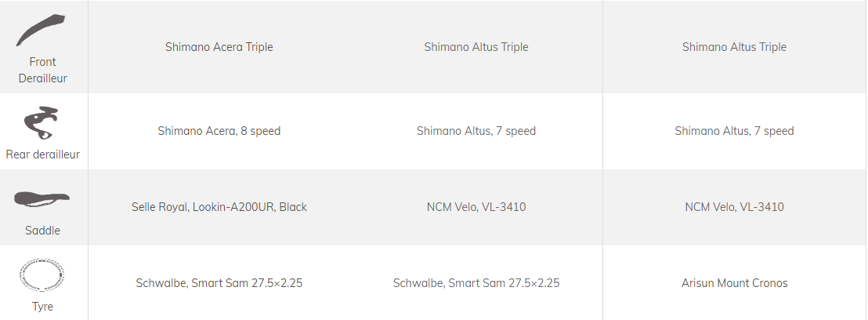This screenshot has height=320, width=868.
Task: Click the rightmost Shimano Altus, 7 speed cell
Action: coord(734,131)
